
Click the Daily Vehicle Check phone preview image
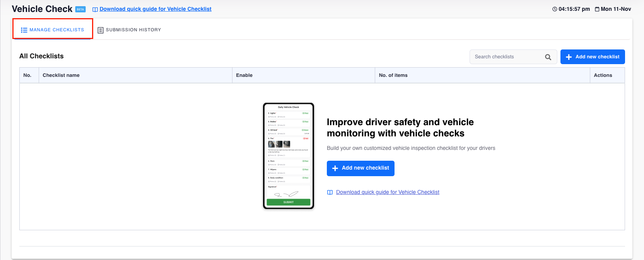(289, 156)
